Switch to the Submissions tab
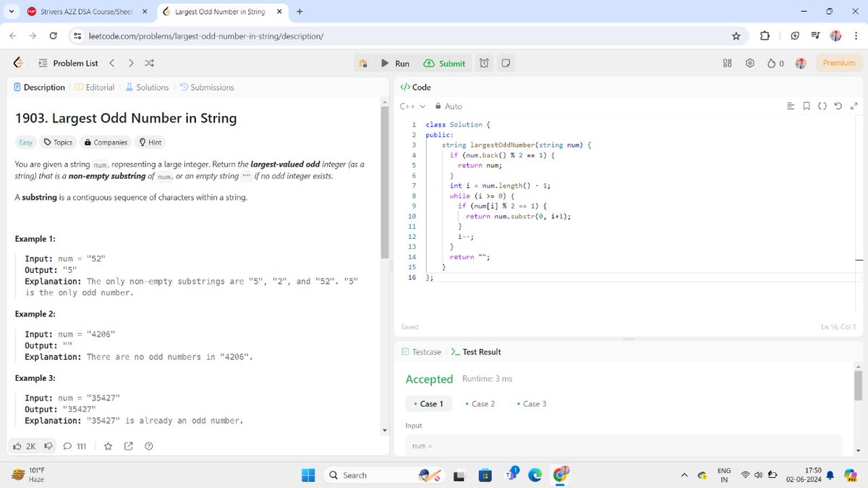 [x=207, y=87]
